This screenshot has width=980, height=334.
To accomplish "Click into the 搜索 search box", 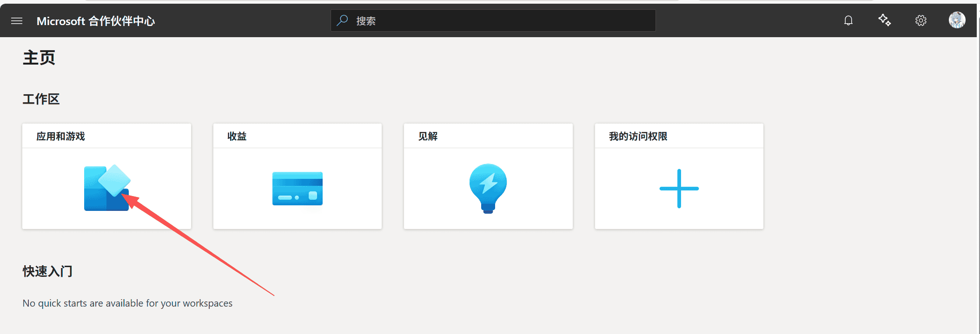I will point(502,21).
